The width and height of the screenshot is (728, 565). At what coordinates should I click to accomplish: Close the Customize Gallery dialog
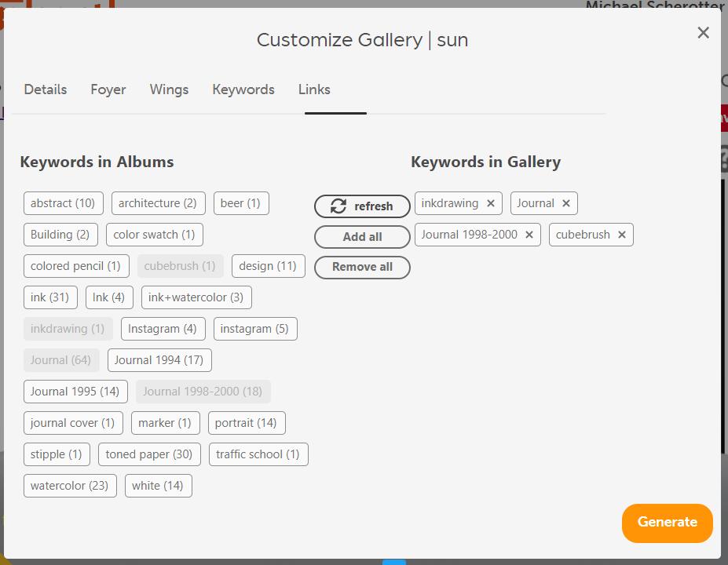tap(703, 32)
